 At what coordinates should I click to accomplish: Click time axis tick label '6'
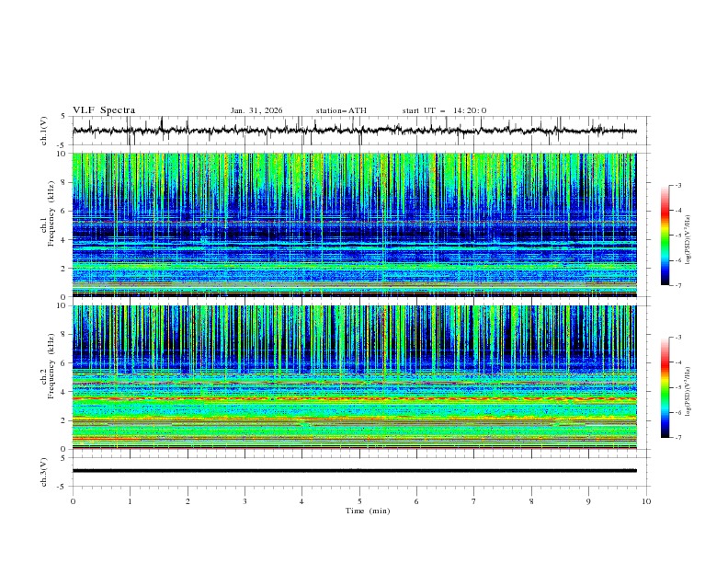pyautogui.click(x=416, y=501)
